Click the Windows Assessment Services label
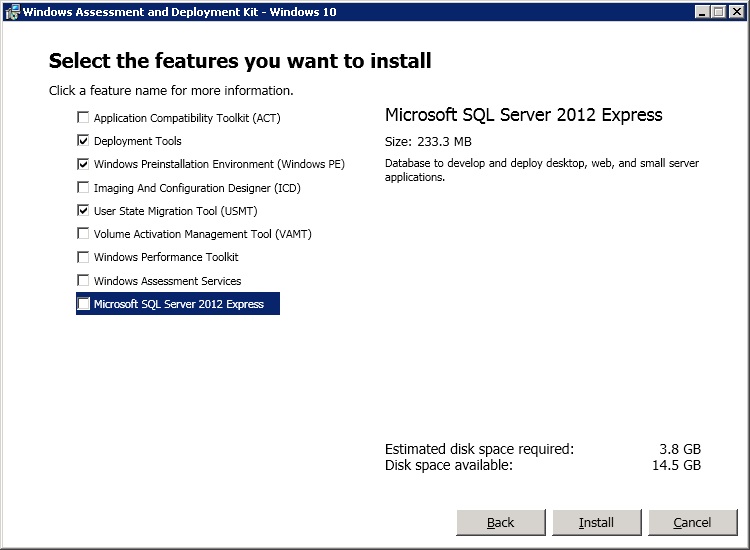The width and height of the screenshot is (750, 550). (x=167, y=281)
